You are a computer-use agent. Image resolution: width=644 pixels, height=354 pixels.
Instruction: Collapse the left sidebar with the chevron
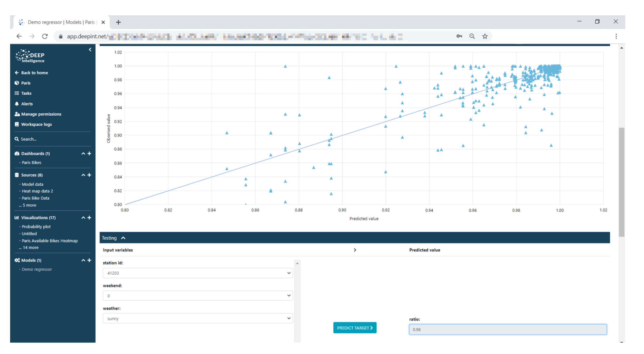click(90, 49)
